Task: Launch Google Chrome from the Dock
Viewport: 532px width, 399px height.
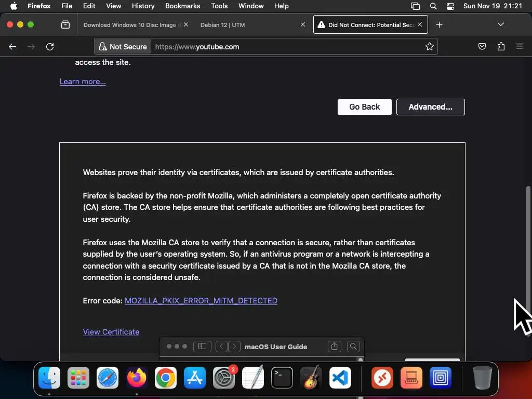Action: coord(166,378)
